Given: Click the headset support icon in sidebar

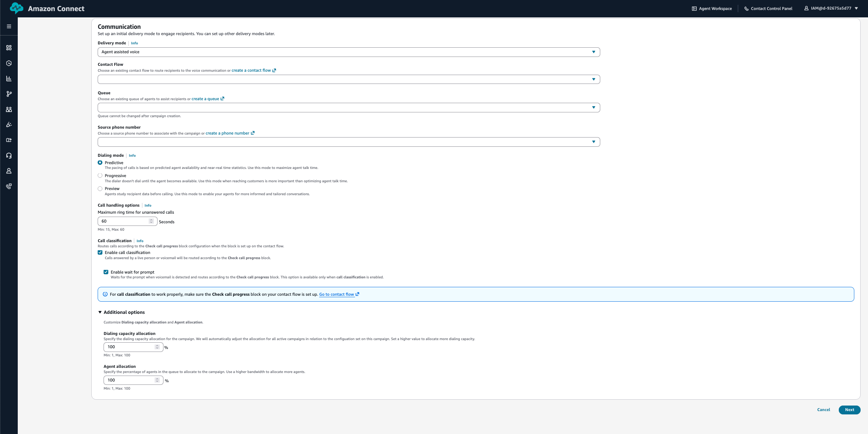Looking at the screenshot, I should pyautogui.click(x=9, y=155).
